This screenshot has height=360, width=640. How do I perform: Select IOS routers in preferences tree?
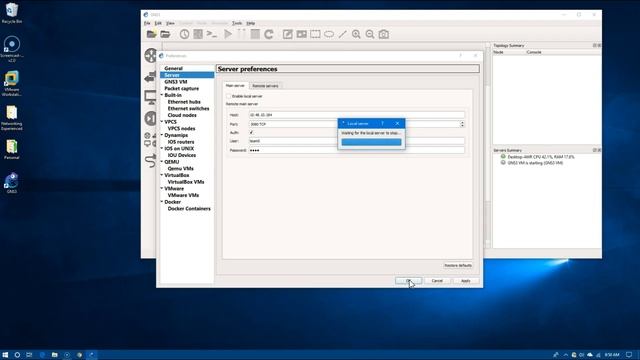pyautogui.click(x=181, y=142)
